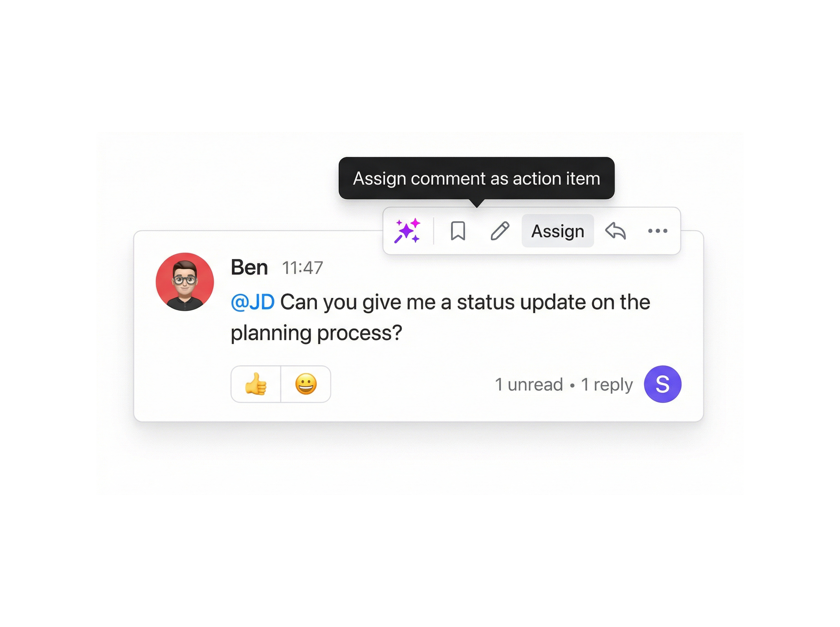Click the Assign comment as action item tooltip
The image size is (840, 627).
point(476,178)
